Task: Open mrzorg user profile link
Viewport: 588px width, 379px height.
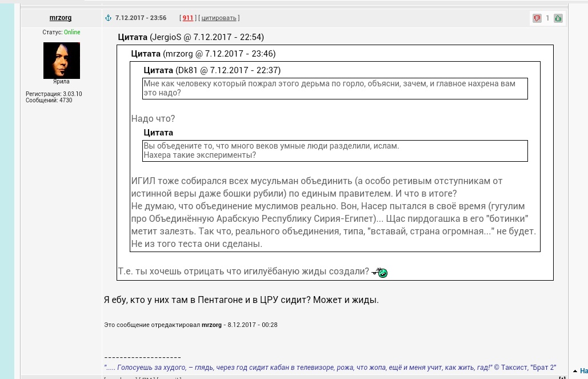Action: 61,18
